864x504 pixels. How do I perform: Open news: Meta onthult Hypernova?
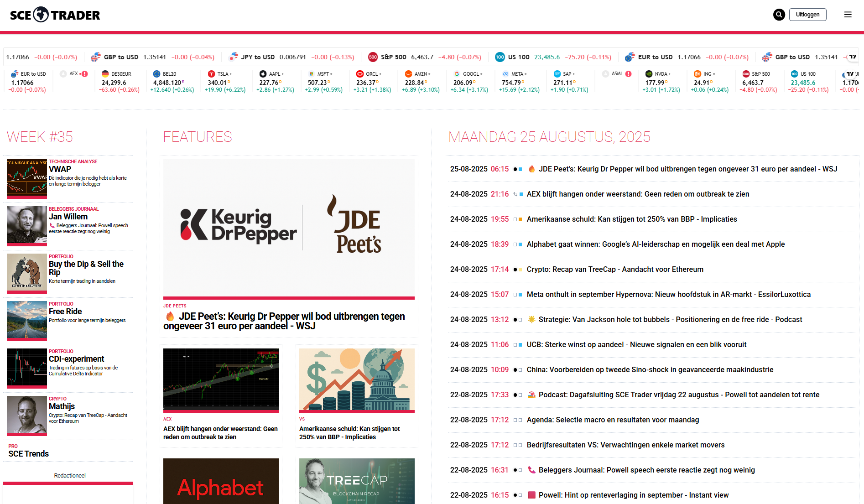[669, 294]
